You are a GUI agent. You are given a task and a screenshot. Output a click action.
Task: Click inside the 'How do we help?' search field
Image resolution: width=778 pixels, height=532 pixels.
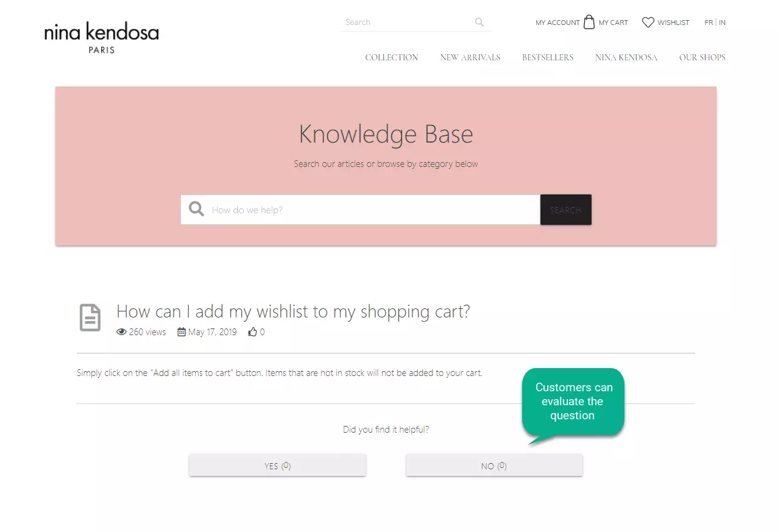coord(335,209)
